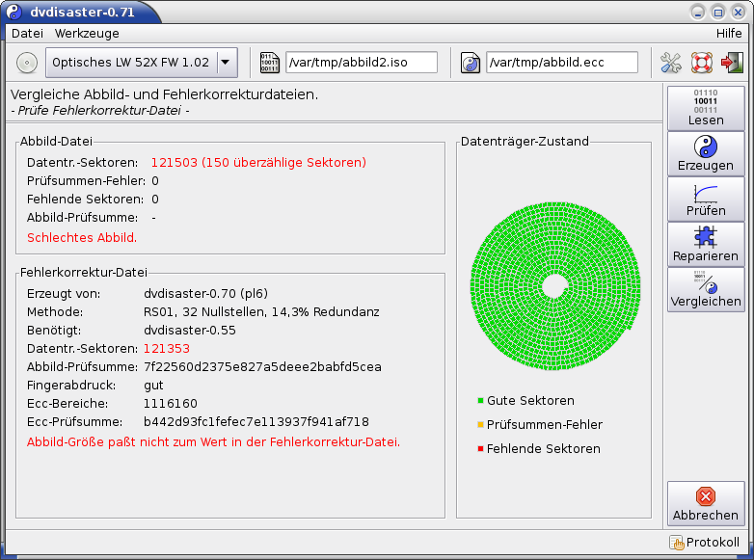Click the 'Abbild-Größe paßt nicht' error message
Viewport: 754px width, 560px height.
[x=213, y=441]
